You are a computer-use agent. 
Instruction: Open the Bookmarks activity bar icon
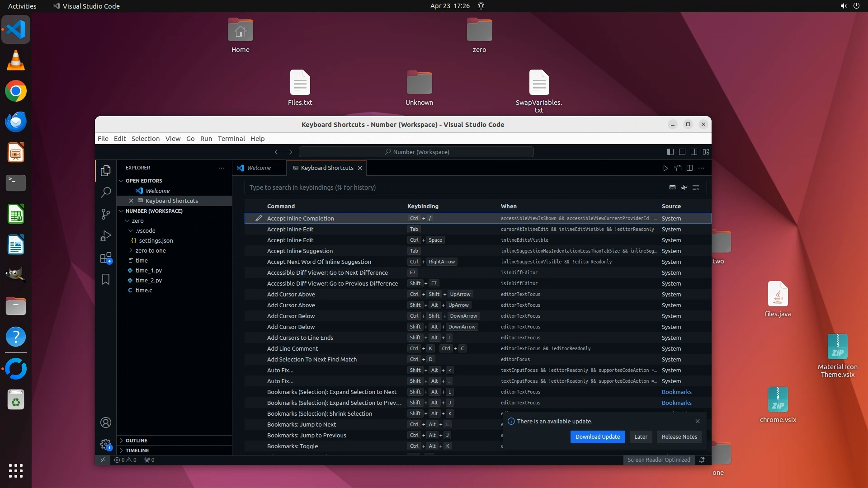tap(105, 280)
